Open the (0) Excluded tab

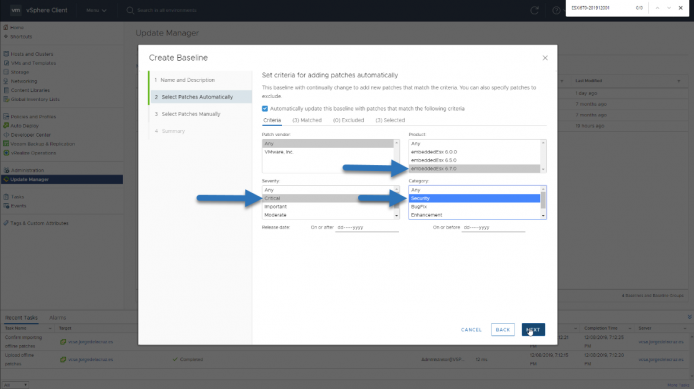(x=348, y=120)
